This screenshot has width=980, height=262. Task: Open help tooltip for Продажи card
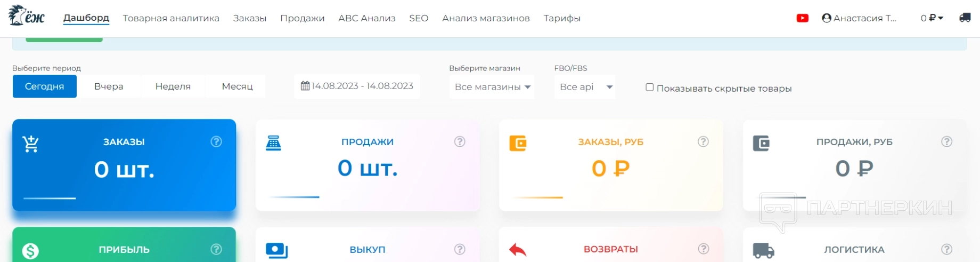pyautogui.click(x=460, y=141)
